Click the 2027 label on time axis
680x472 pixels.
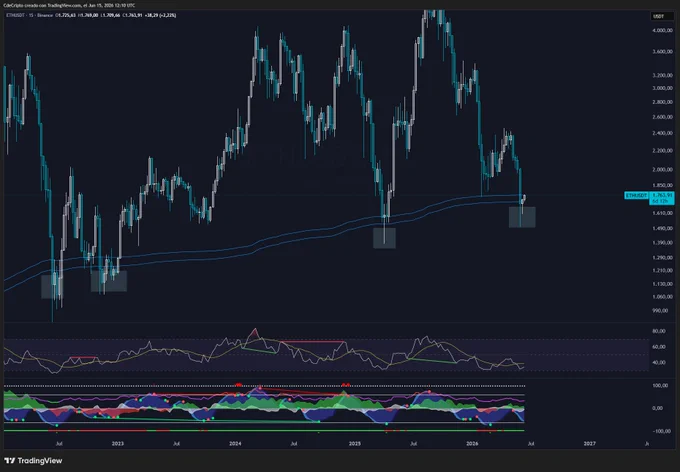[590, 444]
